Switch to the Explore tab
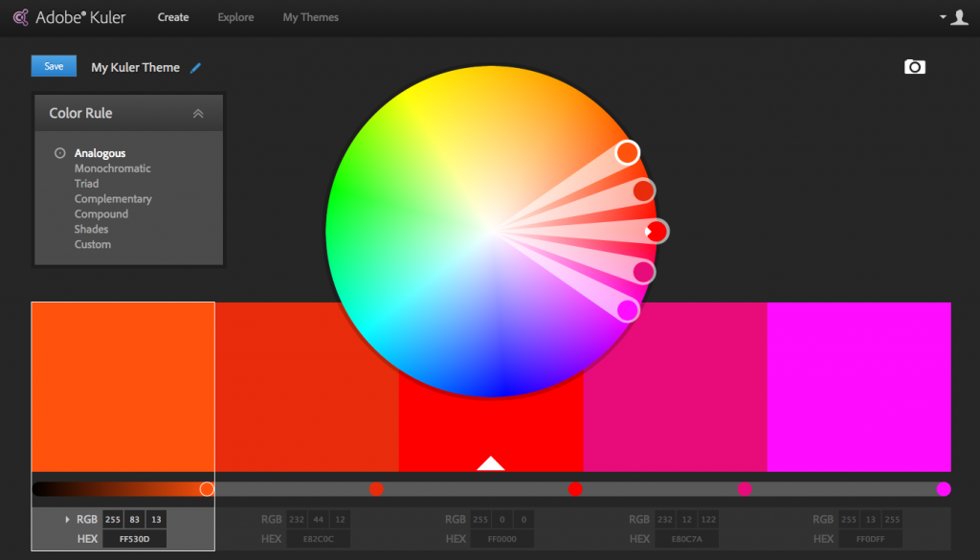Screen dimensions: 980x560 [235, 17]
